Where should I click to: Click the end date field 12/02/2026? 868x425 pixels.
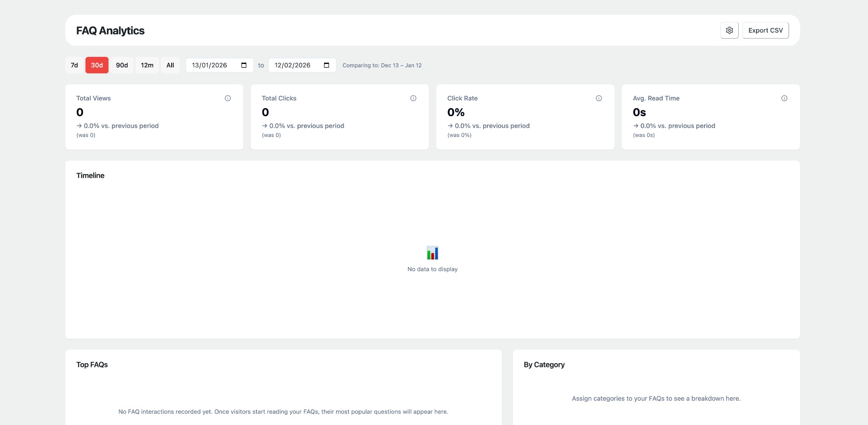302,65
